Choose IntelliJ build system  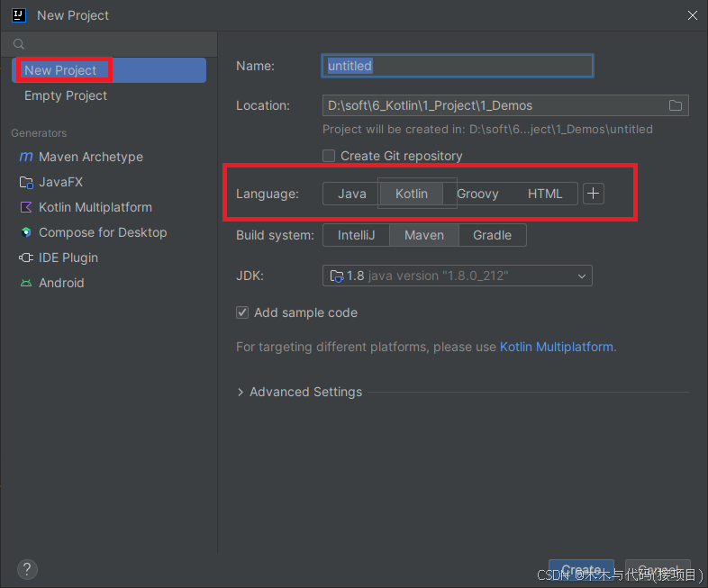click(357, 235)
